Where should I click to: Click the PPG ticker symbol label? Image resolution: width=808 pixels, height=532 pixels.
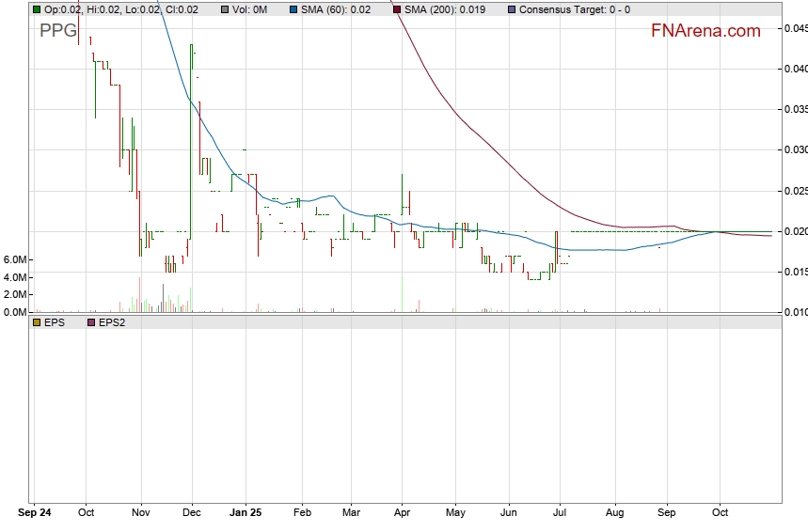click(x=58, y=31)
